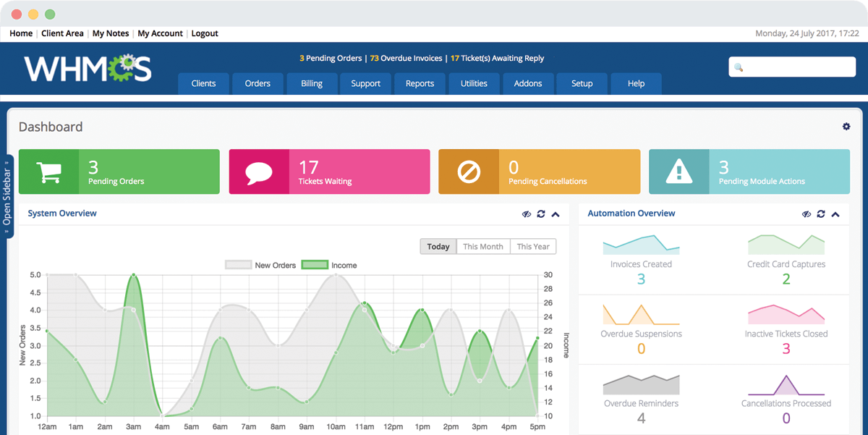Click the Pending Orders shopping cart icon
The width and height of the screenshot is (868, 435).
49,172
